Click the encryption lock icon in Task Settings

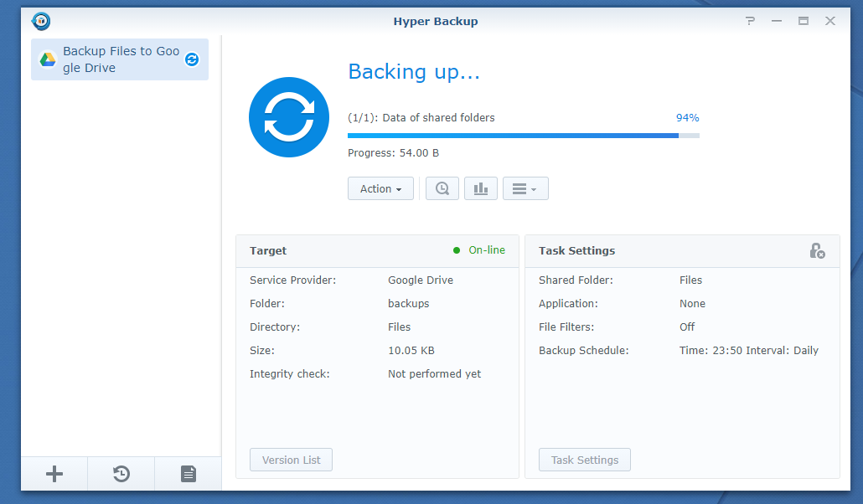(817, 251)
